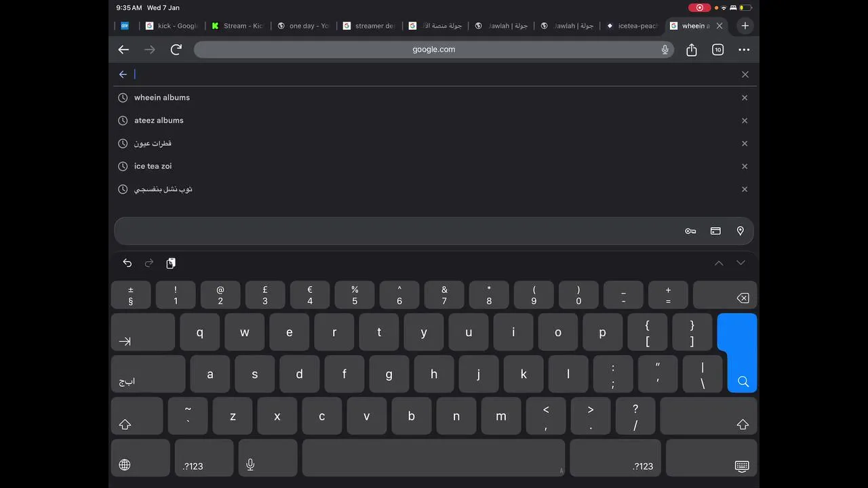Tap the globe keyboard-switch key
Screen dimensions: 868x488
click(140, 458)
